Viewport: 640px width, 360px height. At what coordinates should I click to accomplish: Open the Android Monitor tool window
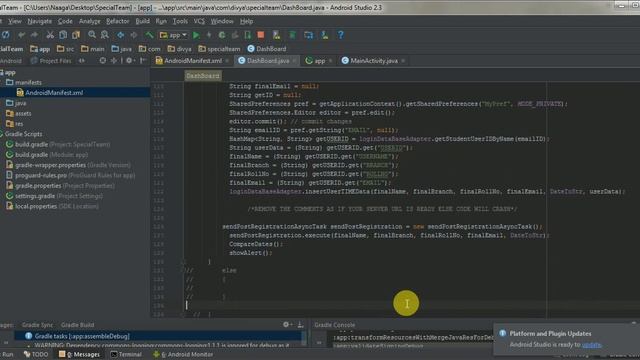(x=183, y=354)
